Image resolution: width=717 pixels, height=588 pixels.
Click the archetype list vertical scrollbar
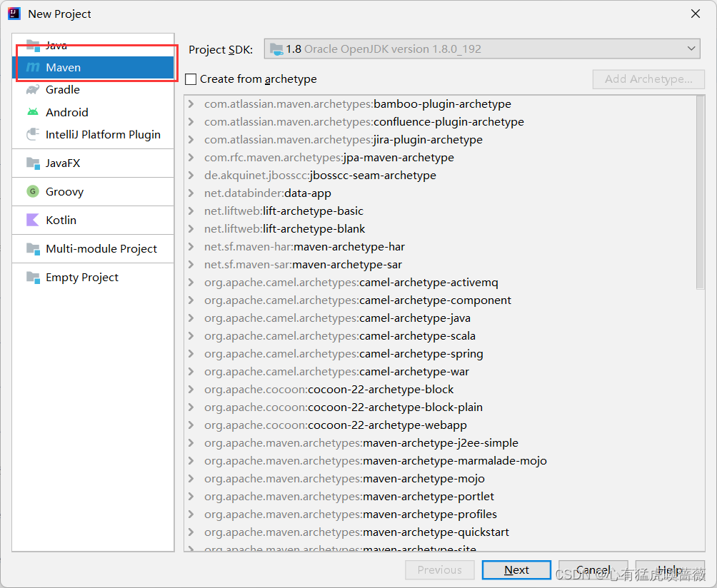pyautogui.click(x=700, y=193)
